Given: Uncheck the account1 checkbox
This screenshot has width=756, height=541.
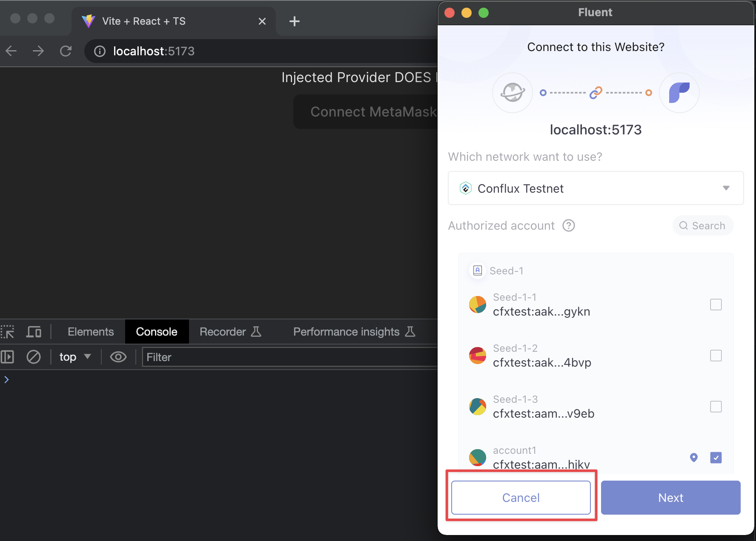Looking at the screenshot, I should click(x=716, y=458).
